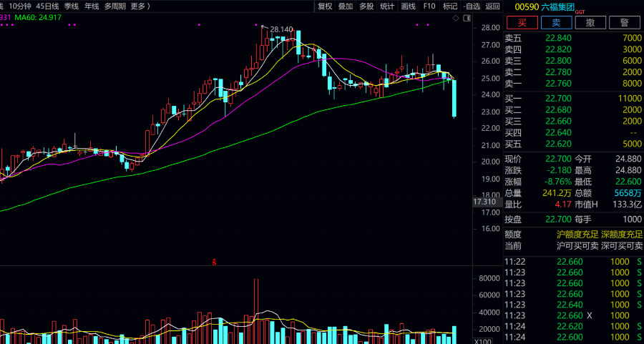Screen dimensions: 644x344
Task: Open the 警 (Alert) button
Action: click(624, 23)
